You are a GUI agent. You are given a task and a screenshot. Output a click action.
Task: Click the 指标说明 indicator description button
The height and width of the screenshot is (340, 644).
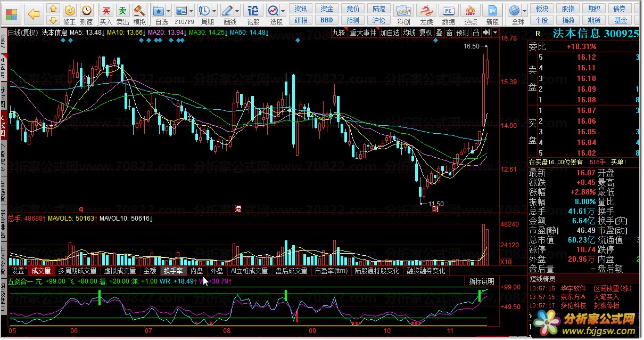coord(481,281)
